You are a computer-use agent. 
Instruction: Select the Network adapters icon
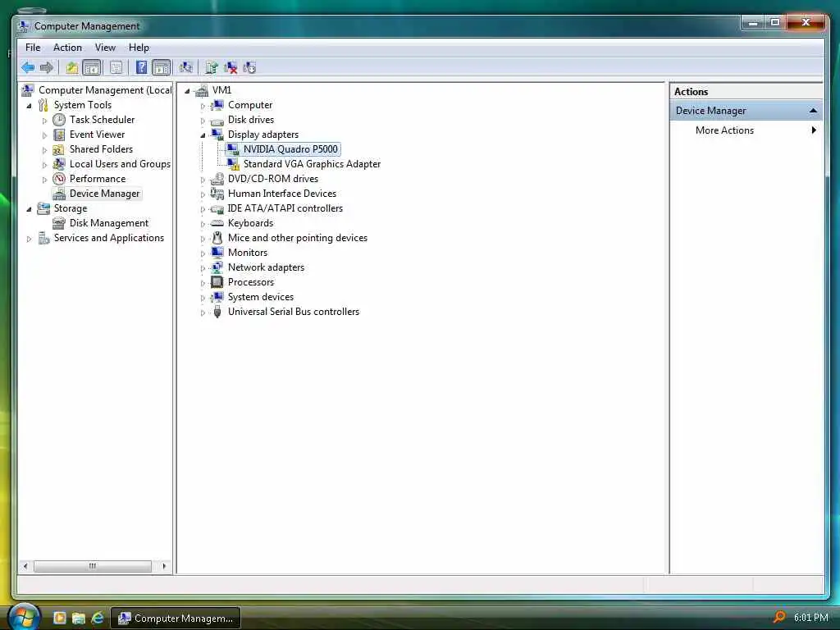coord(217,267)
